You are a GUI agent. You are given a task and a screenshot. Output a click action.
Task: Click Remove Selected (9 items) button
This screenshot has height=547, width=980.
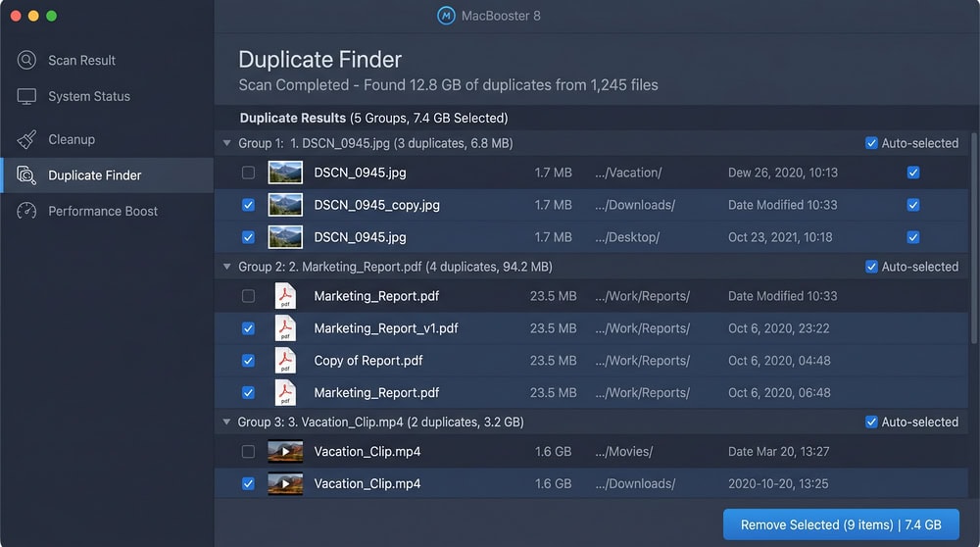[x=841, y=524]
